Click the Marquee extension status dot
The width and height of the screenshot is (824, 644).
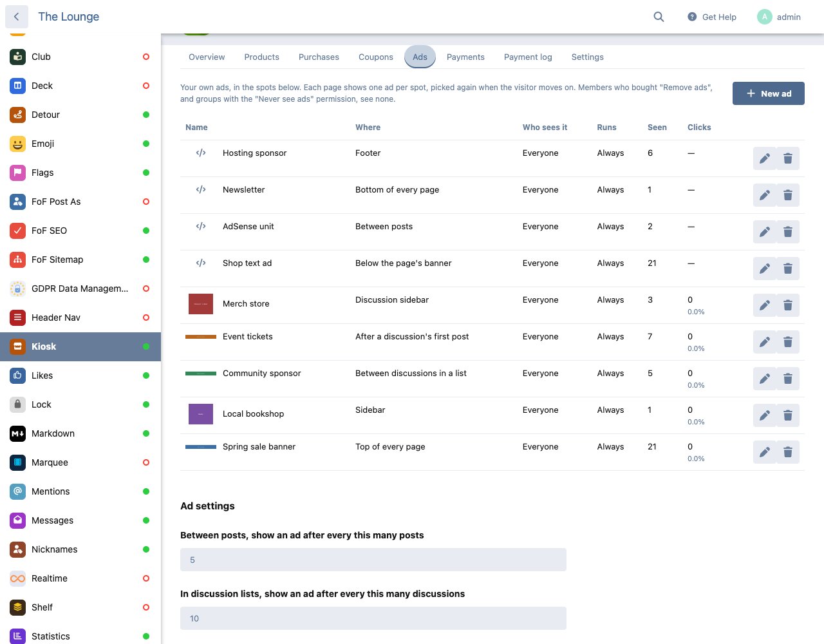tap(146, 462)
